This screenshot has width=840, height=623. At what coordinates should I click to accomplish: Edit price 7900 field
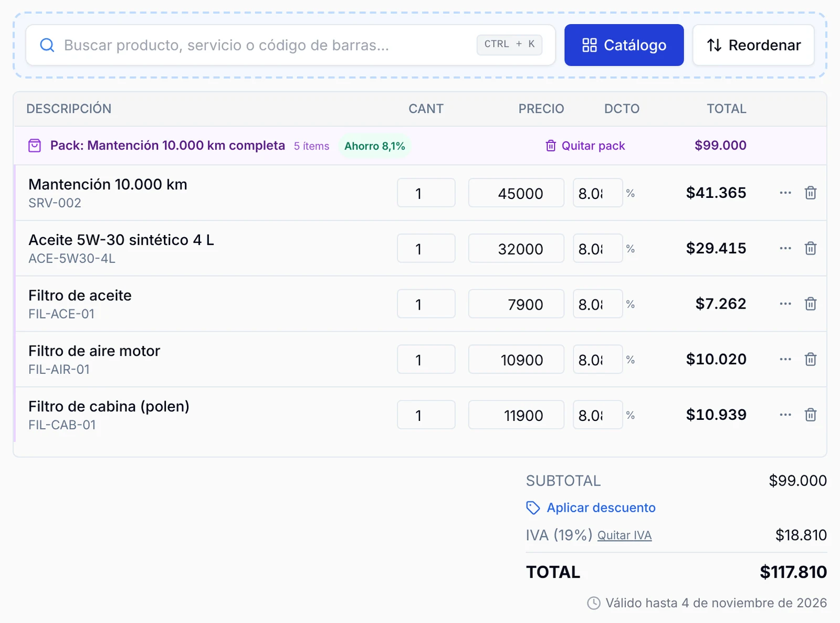pyautogui.click(x=516, y=304)
